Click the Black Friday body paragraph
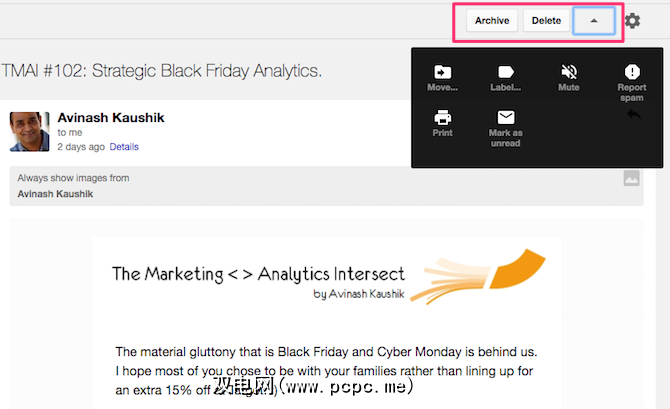The width and height of the screenshot is (670, 409). (x=325, y=369)
